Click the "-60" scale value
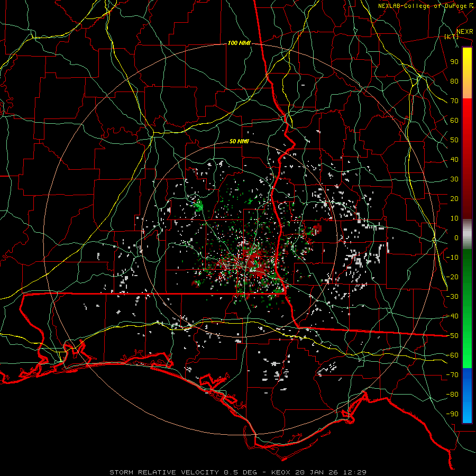The height and width of the screenshot is (476, 476). pyautogui.click(x=452, y=355)
